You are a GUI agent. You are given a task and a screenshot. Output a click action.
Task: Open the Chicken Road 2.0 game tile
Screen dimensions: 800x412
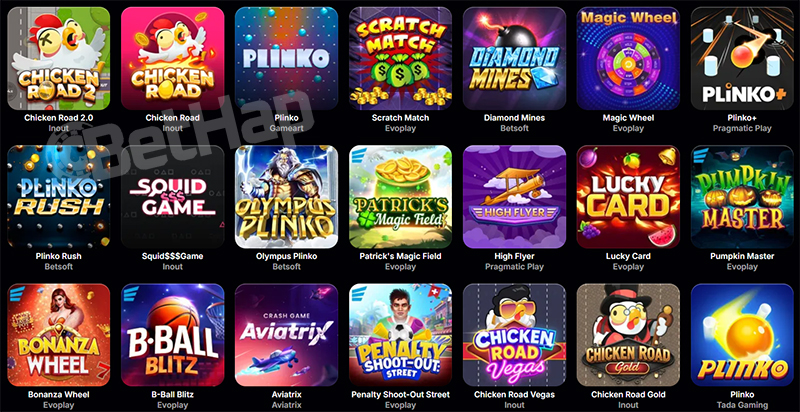coord(59,58)
